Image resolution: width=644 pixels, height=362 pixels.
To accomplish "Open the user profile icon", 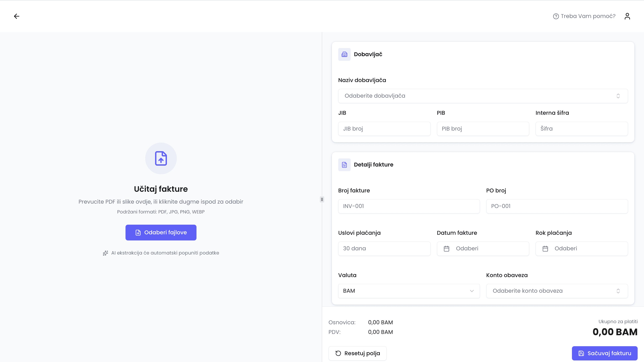I will click(x=627, y=16).
